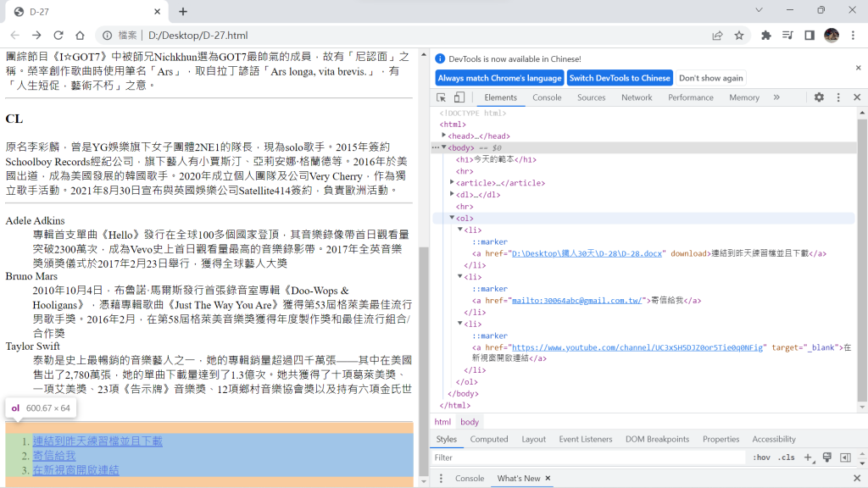This screenshot has height=488, width=868.
Task: Switch to the Sources tab
Action: click(x=591, y=97)
